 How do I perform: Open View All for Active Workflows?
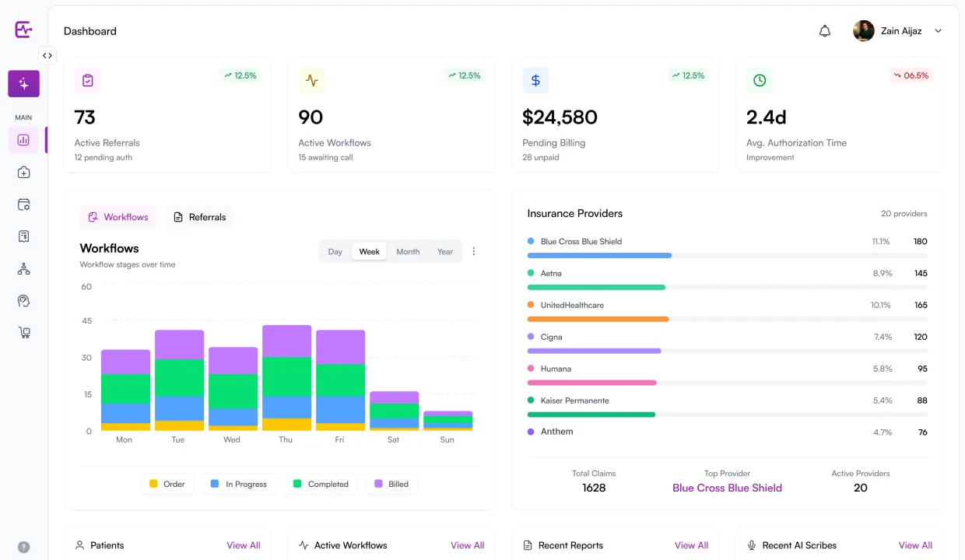click(x=468, y=545)
